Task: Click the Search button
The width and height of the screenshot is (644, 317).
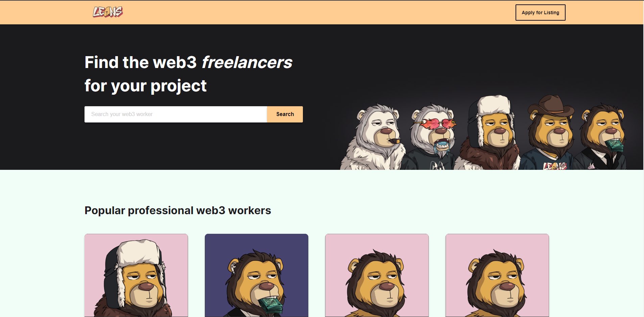Action: (285, 114)
